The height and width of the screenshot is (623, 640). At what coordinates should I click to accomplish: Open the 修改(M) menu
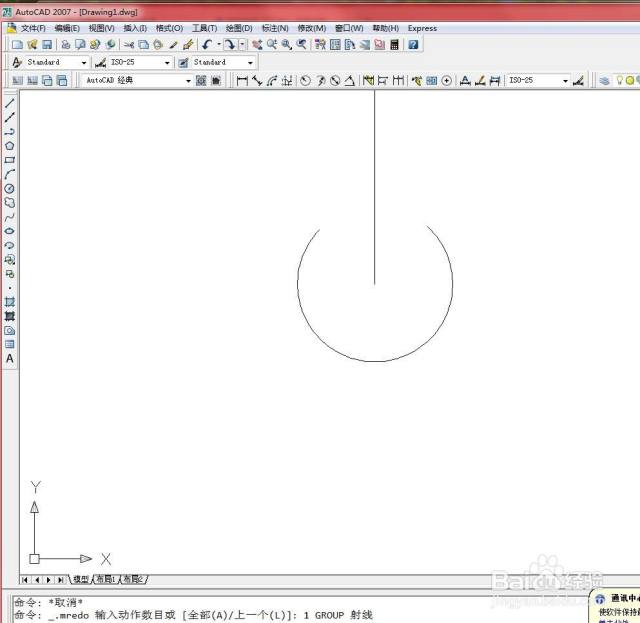pos(311,28)
